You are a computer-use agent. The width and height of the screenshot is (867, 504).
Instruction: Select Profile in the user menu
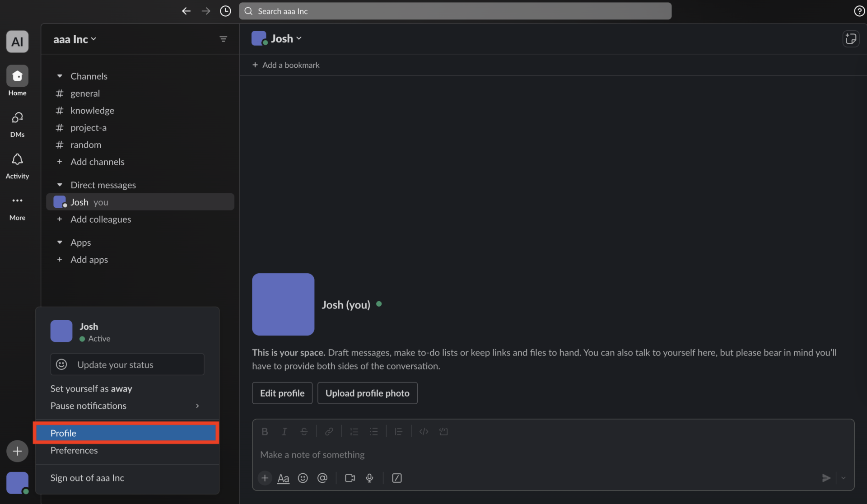(63, 433)
